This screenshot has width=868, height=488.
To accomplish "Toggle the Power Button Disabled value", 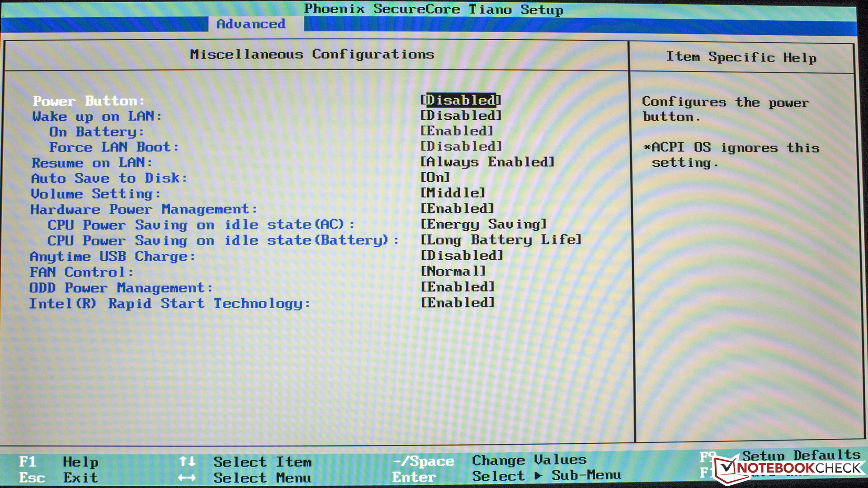I will click(x=461, y=100).
